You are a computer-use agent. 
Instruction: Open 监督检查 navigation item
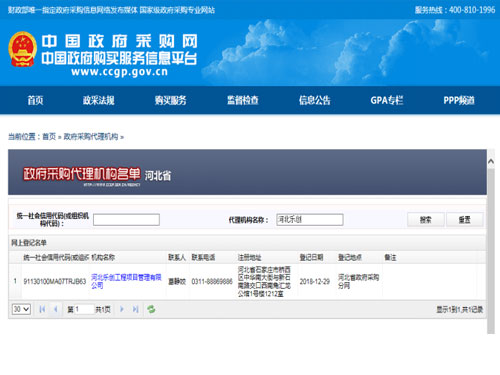pyautogui.click(x=243, y=100)
